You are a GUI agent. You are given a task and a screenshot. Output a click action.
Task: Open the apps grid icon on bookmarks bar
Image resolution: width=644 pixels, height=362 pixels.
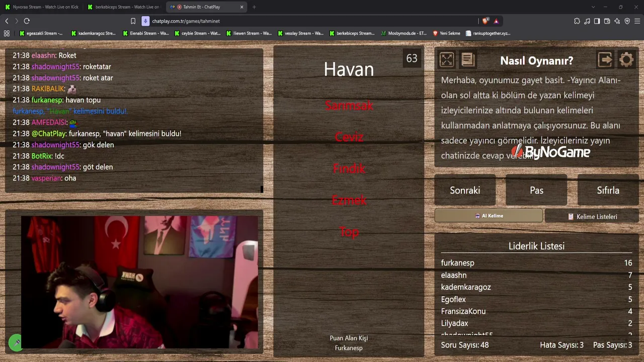[x=7, y=33]
